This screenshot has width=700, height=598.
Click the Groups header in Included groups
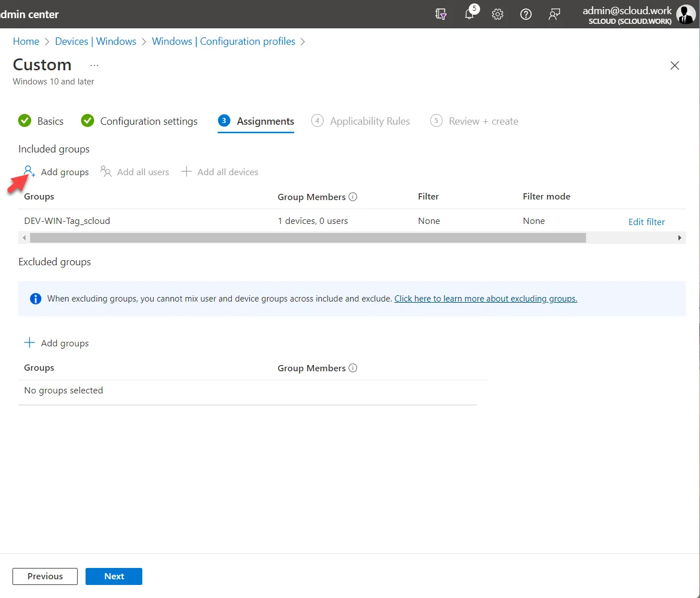(39, 197)
